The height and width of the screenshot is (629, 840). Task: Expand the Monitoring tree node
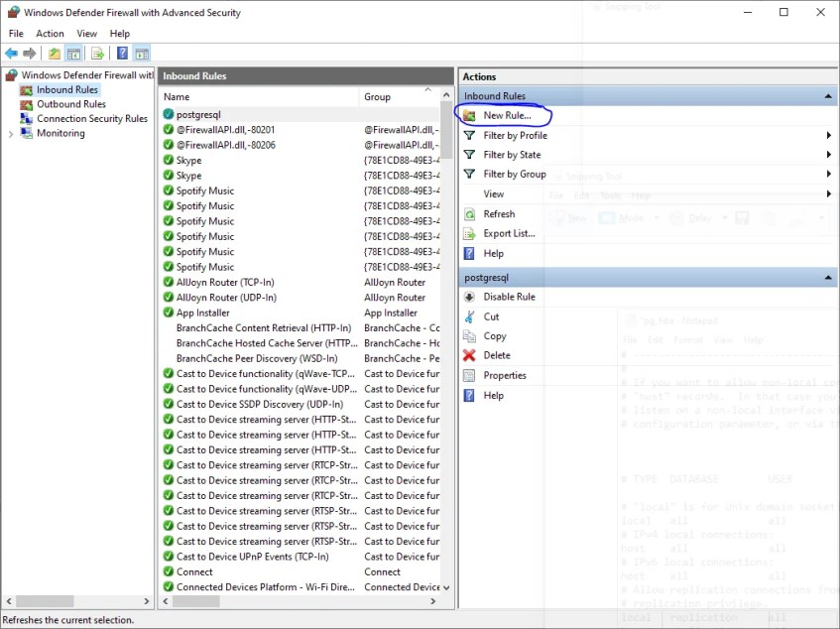click(11, 134)
